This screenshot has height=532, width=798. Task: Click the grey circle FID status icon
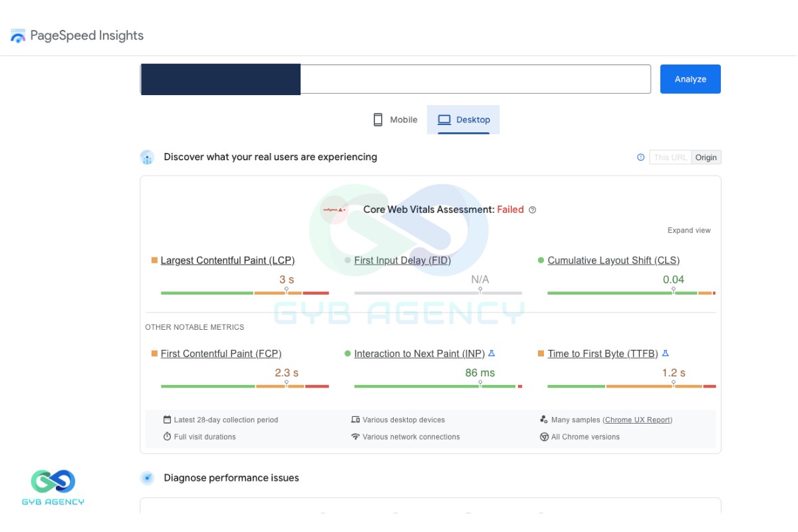click(x=347, y=261)
